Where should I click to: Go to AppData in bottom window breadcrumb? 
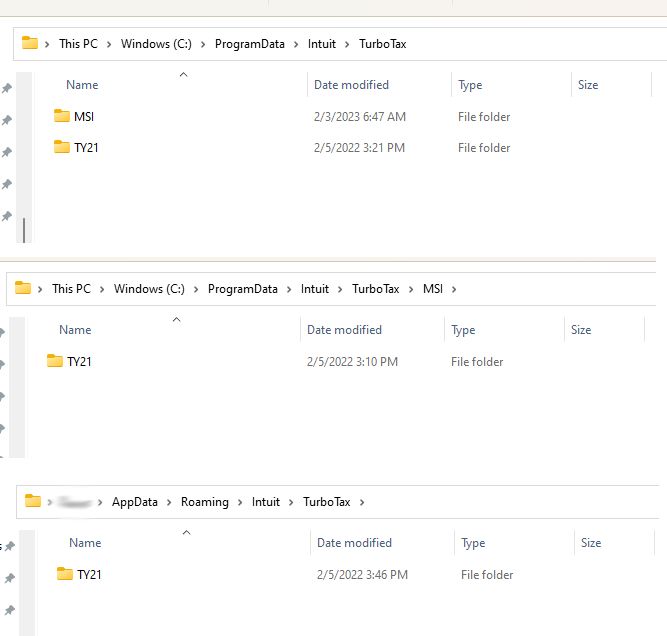[135, 502]
